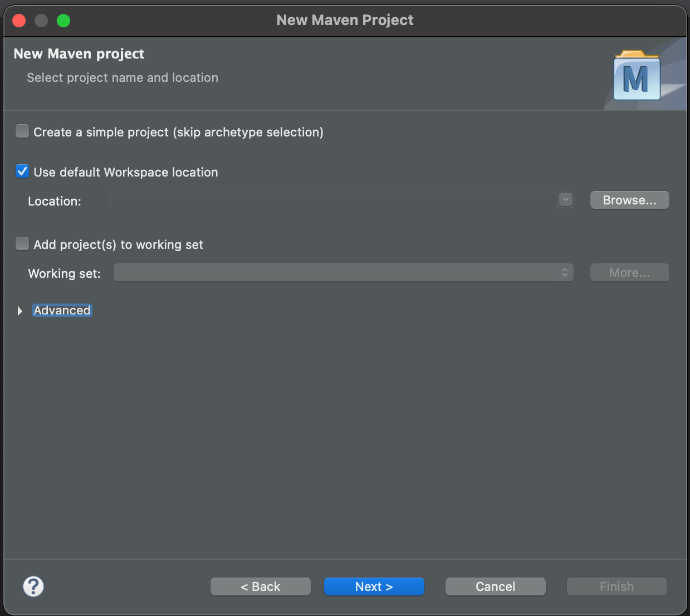This screenshot has width=690, height=616.
Task: Click 'Select project name and location' text
Action: (123, 77)
